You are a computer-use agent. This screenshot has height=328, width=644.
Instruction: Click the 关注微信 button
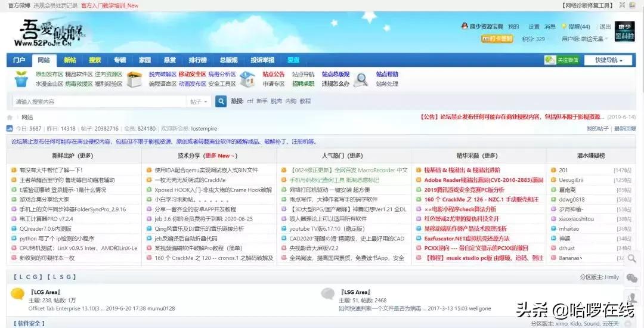562,60
